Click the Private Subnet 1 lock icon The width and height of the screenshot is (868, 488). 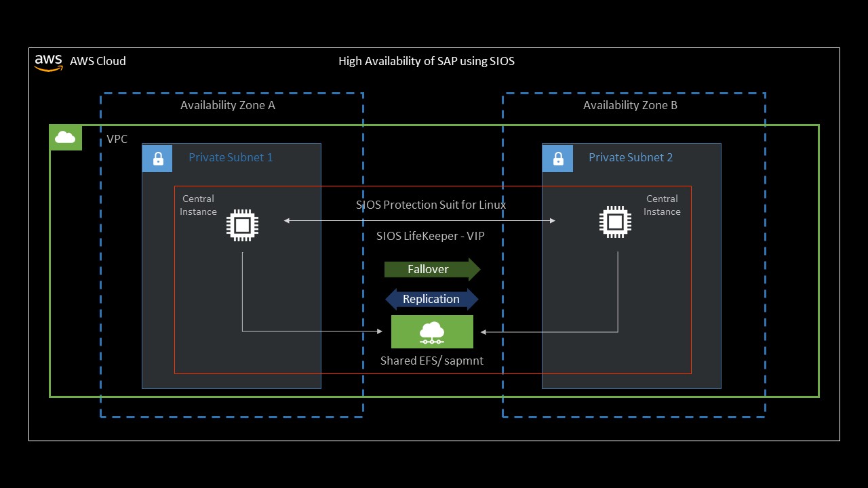click(x=157, y=159)
